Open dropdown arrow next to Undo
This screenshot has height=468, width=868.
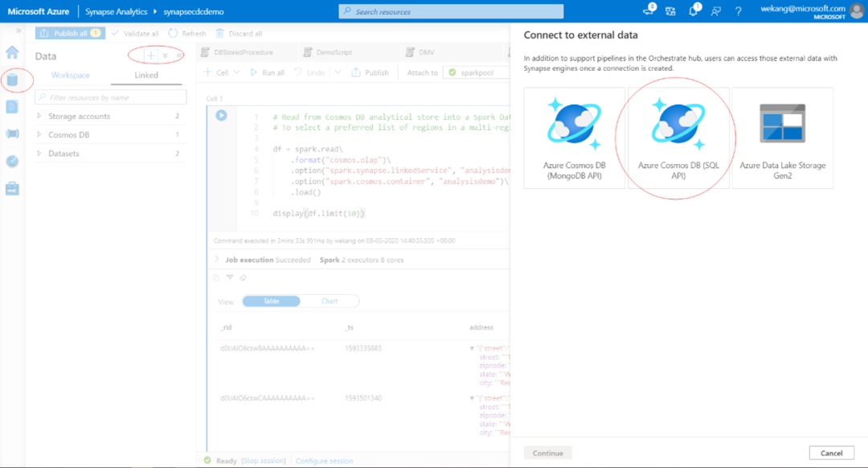tap(338, 72)
